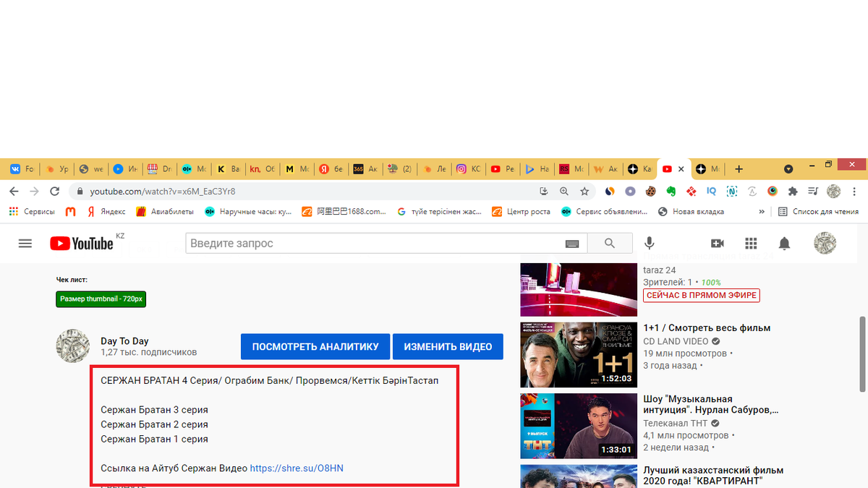Screen dimensions: 868x488
Task: Open the Chrome profile avatar
Action: [x=834, y=192]
